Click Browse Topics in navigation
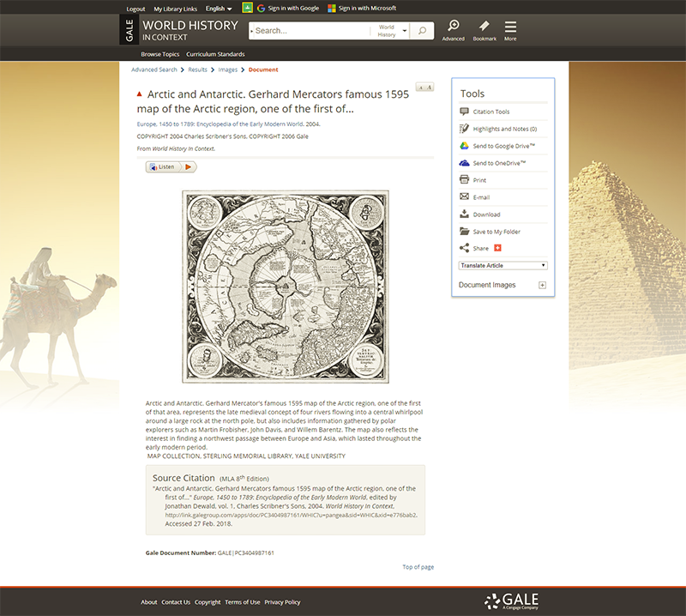Screen dimensions: 686x616 [x=160, y=54]
